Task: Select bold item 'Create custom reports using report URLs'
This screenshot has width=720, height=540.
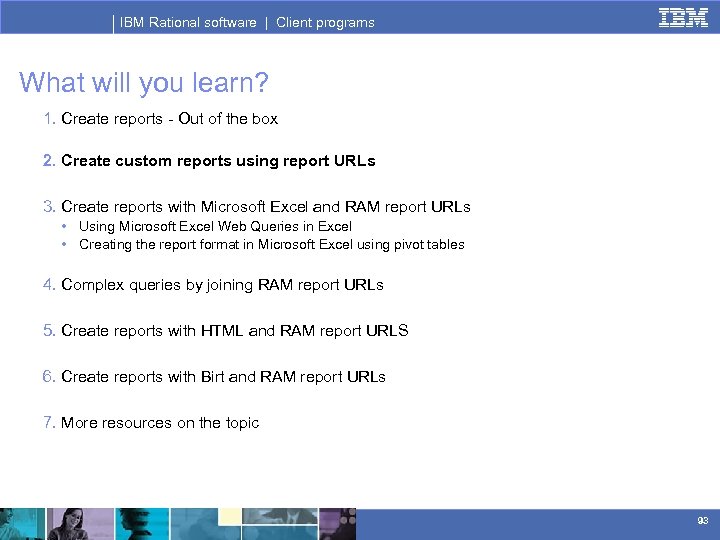Action: (x=218, y=161)
